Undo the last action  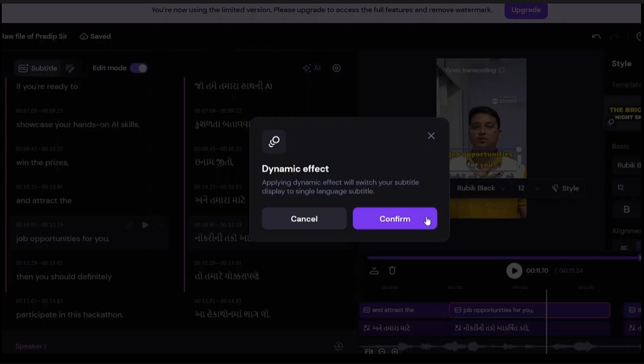596,36
